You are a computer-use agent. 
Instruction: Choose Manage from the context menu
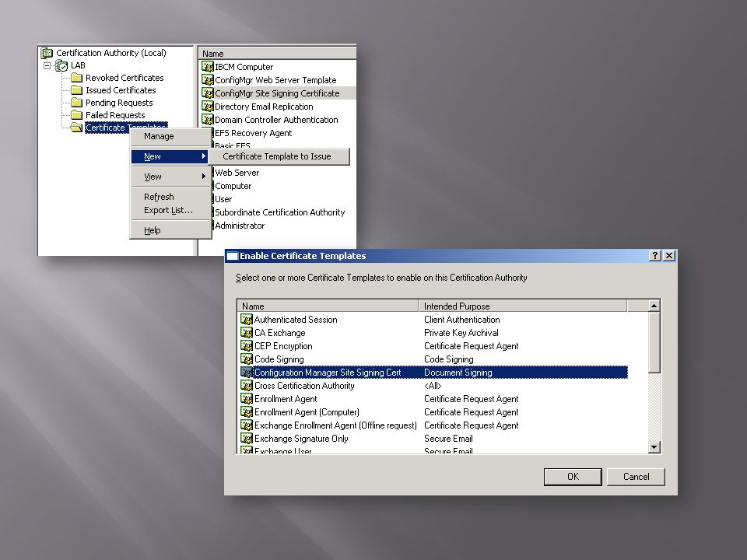170,136
